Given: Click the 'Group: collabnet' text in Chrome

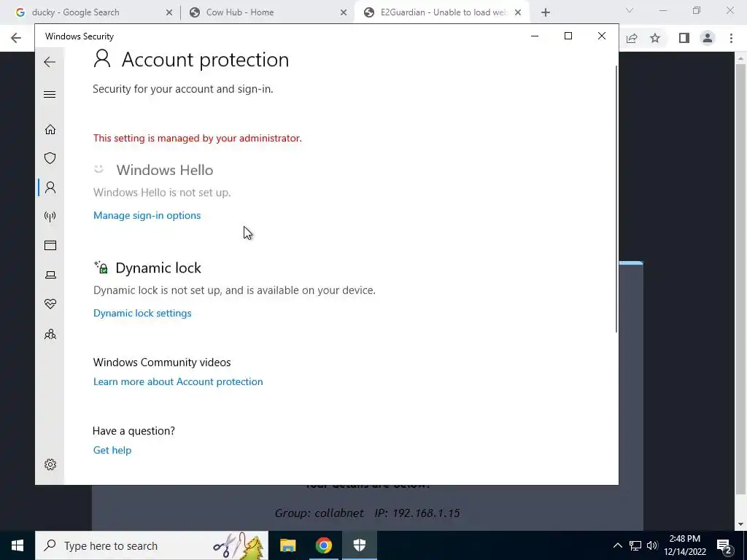Looking at the screenshot, I should click(319, 513).
